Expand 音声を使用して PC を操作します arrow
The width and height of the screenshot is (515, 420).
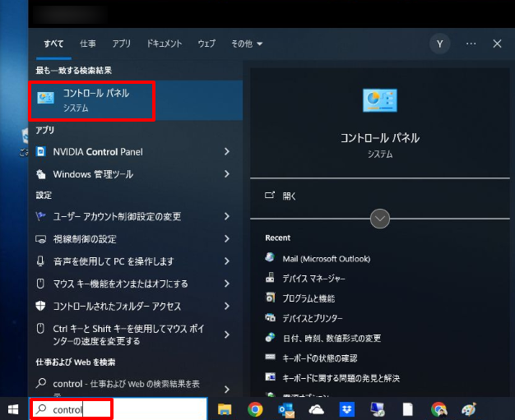coord(227,261)
